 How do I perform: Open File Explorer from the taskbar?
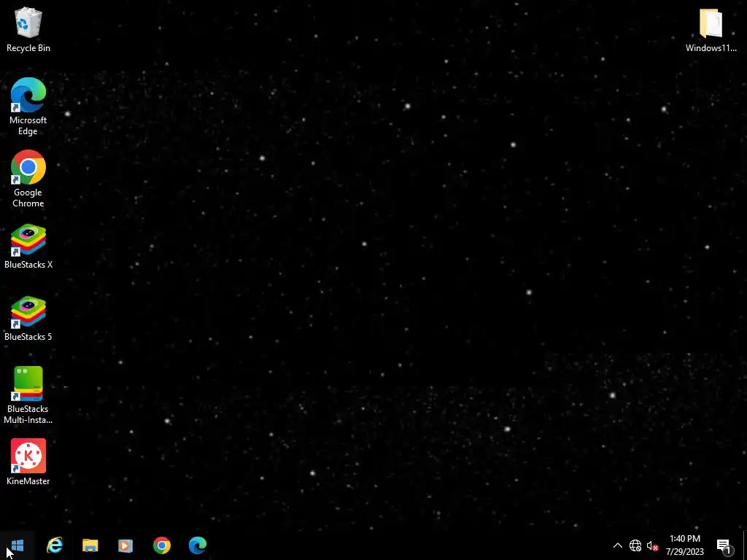[x=90, y=545]
